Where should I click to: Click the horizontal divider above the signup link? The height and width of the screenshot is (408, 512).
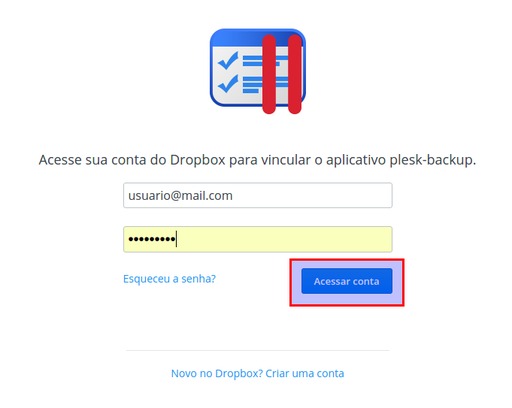tap(258, 350)
